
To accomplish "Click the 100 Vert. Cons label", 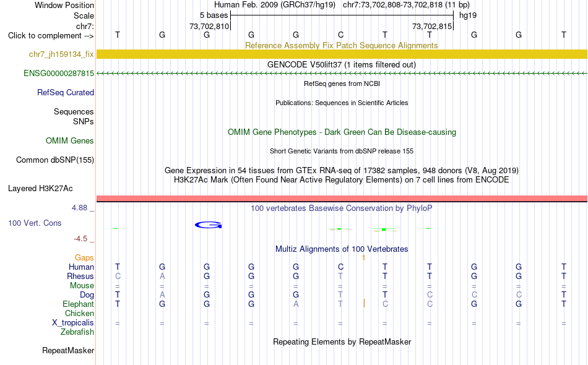I will pos(35,223).
